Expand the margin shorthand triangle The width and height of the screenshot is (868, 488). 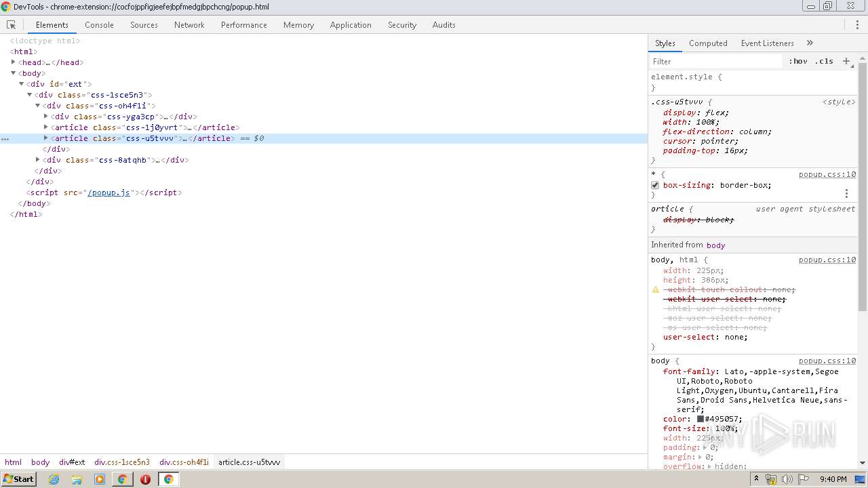pos(701,457)
